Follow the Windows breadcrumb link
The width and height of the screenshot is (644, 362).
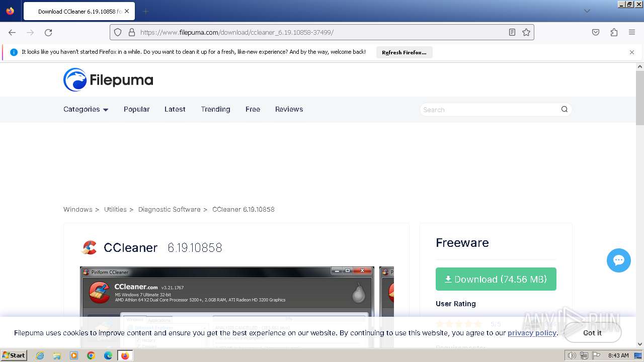point(78,209)
